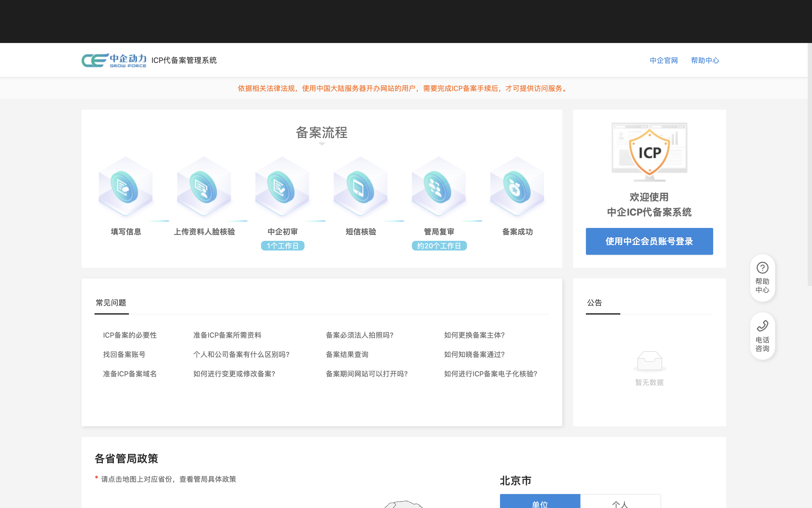Click the 北京市 province title
This screenshot has width=812, height=508.
tap(516, 481)
